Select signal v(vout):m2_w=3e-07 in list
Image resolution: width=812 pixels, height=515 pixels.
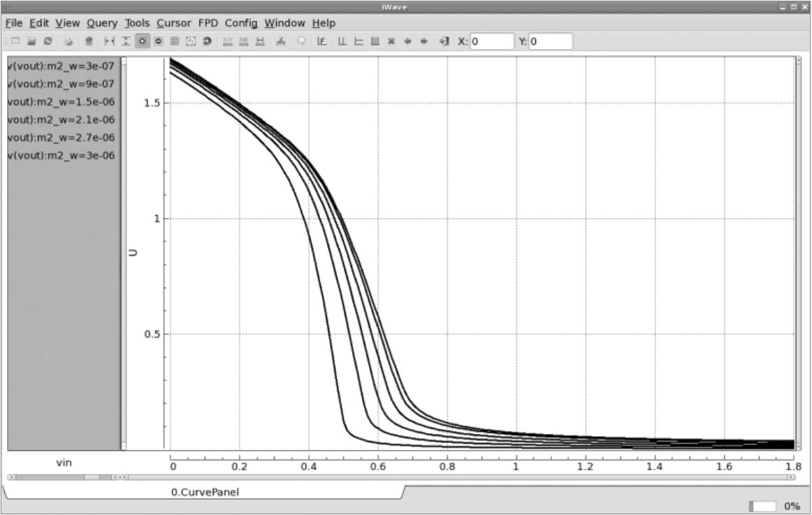pyautogui.click(x=60, y=66)
